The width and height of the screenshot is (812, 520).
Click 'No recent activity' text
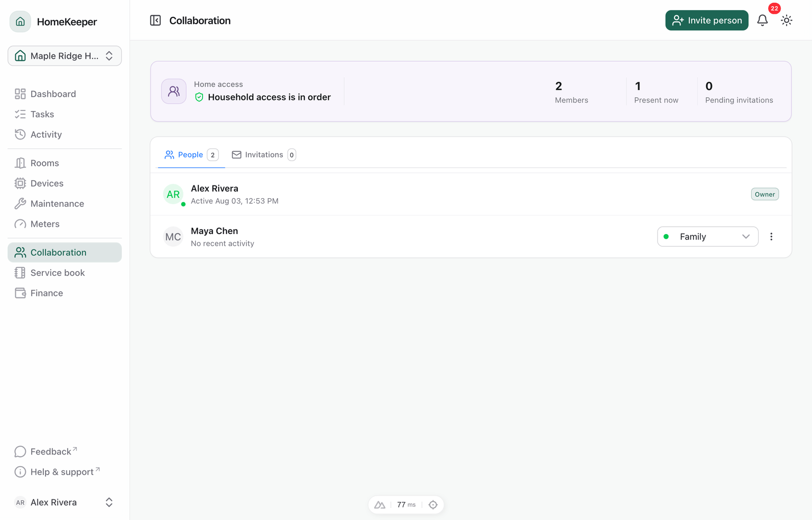(x=223, y=244)
